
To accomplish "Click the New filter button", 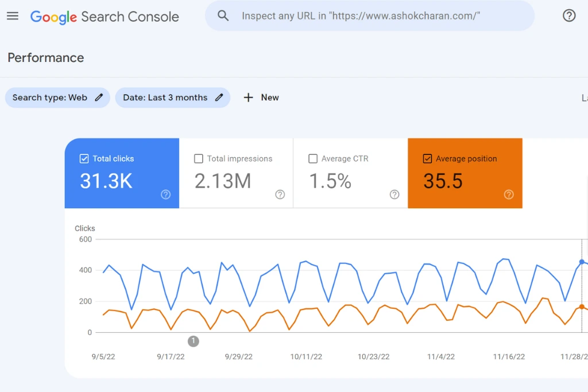I will click(x=261, y=98).
